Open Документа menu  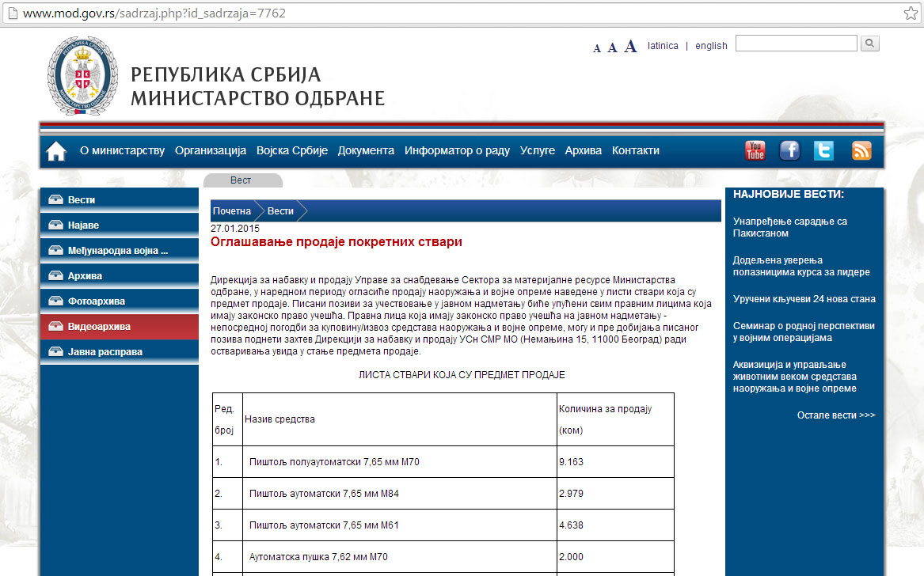[366, 151]
